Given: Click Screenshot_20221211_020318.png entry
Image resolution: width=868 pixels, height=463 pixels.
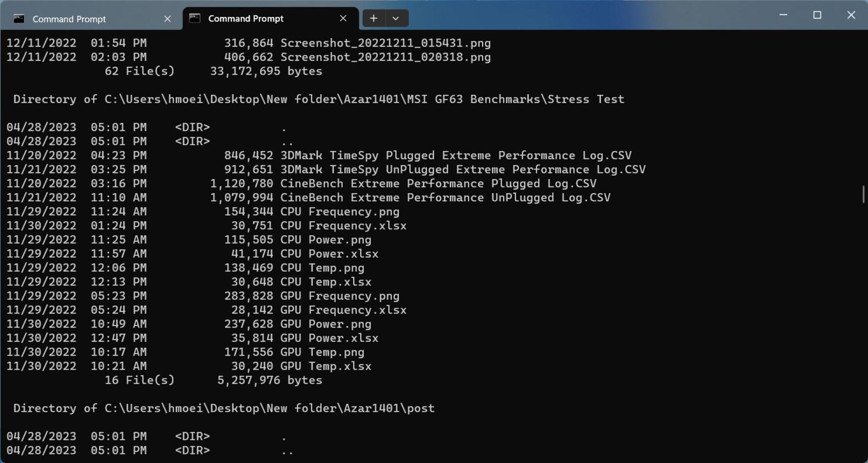Looking at the screenshot, I should 249,57.
